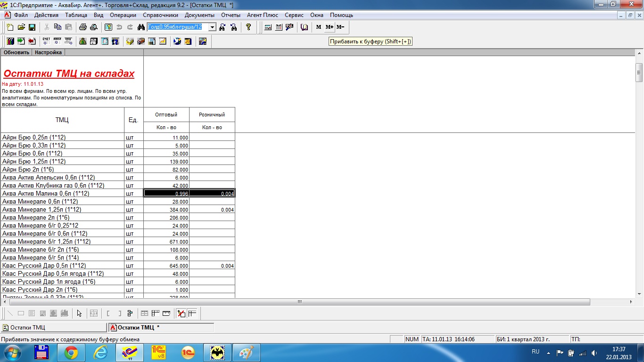This screenshot has width=644, height=362.
Task: Toggle grid display dotted table button
Action: point(145,313)
